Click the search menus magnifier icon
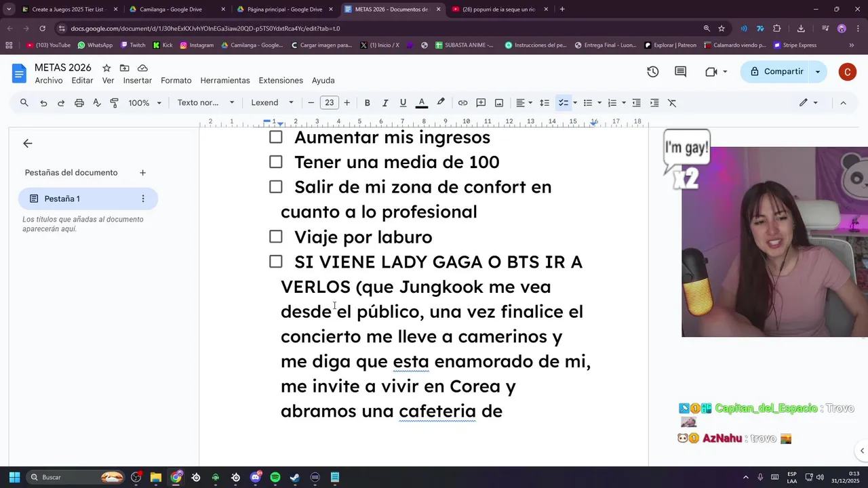This screenshot has height=488, width=868. 24,103
